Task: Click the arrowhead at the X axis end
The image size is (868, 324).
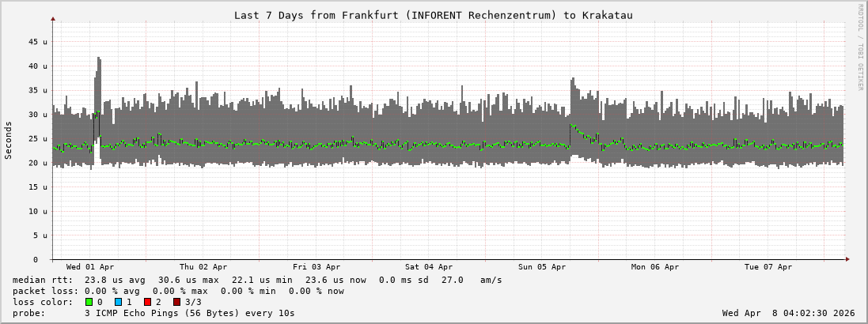Action: click(x=847, y=259)
